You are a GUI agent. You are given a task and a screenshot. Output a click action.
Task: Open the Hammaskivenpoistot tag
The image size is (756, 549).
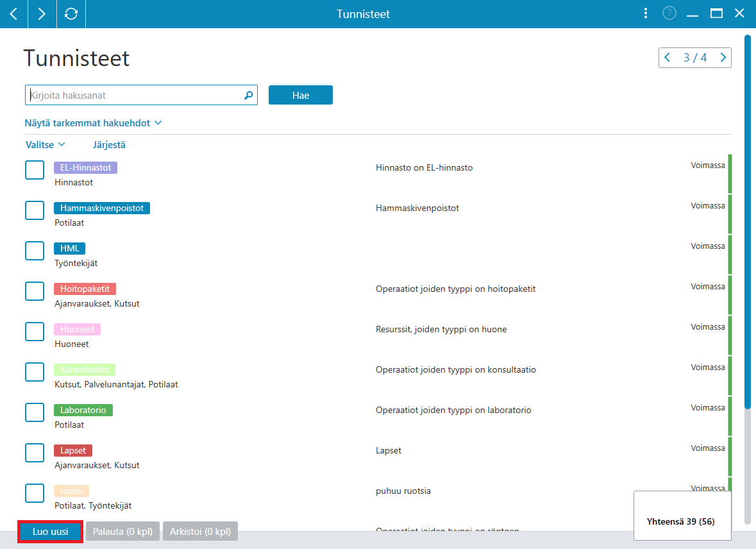click(102, 208)
